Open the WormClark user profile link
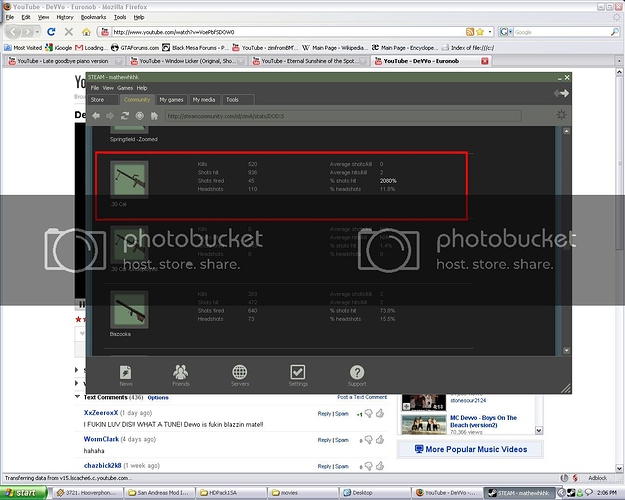 101,439
